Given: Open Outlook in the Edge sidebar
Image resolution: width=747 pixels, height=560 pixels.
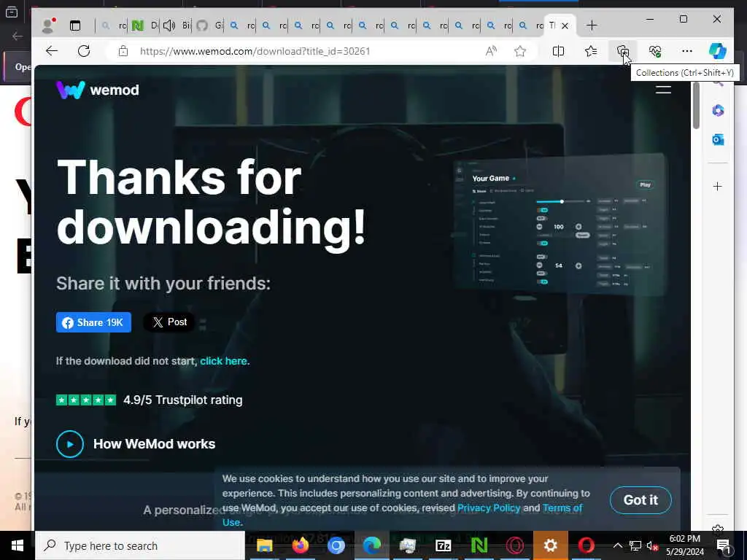Looking at the screenshot, I should click(x=718, y=139).
